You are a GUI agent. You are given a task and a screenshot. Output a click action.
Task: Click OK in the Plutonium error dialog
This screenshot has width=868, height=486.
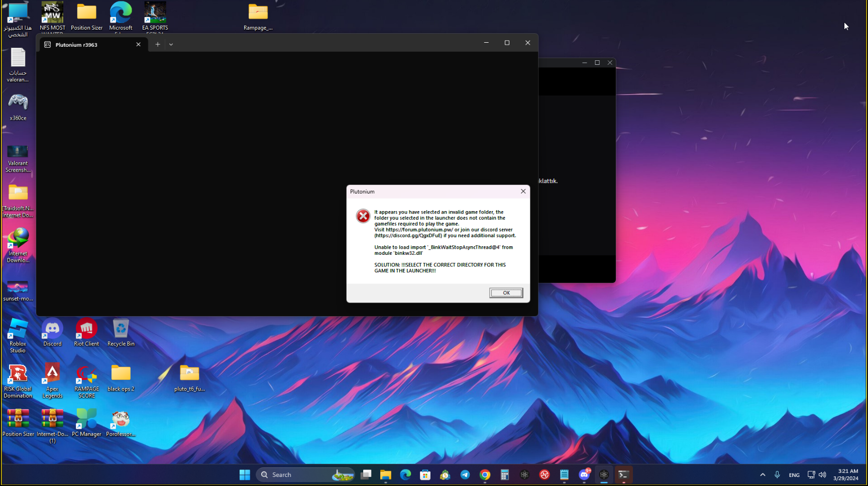pyautogui.click(x=506, y=293)
